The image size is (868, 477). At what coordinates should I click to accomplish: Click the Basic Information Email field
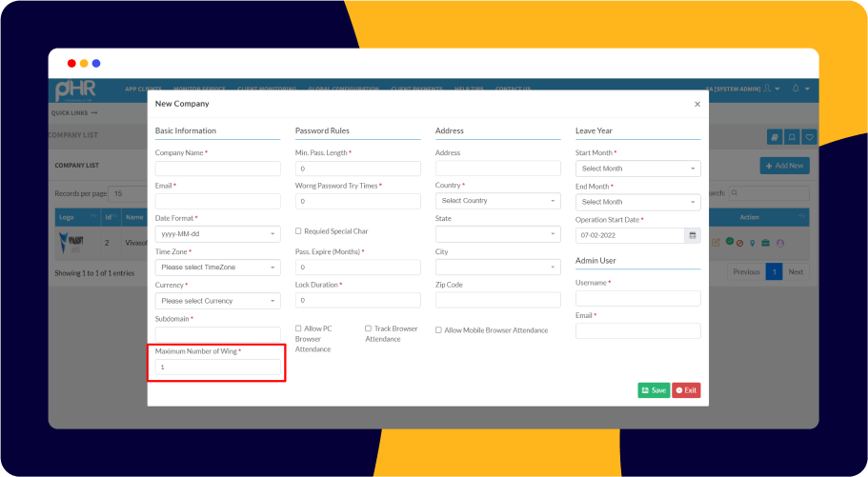click(217, 201)
